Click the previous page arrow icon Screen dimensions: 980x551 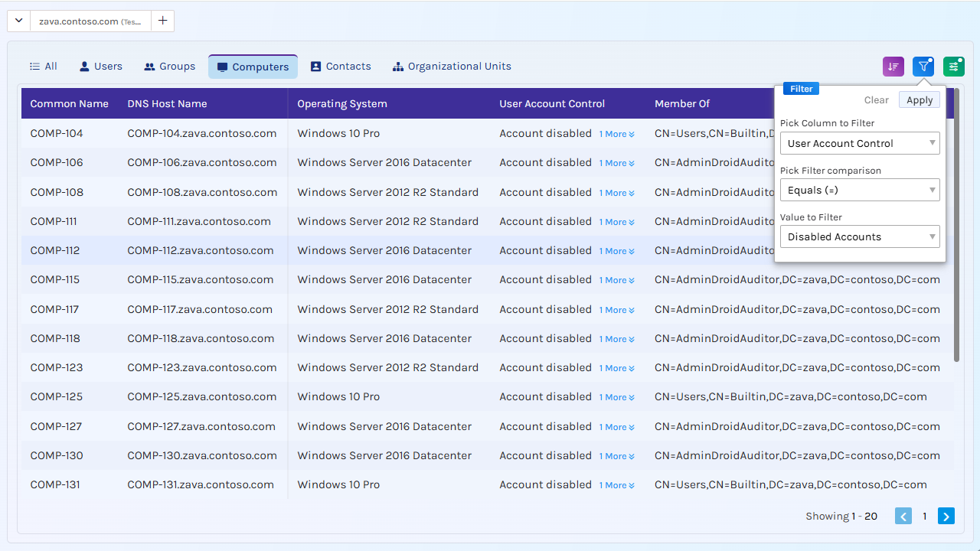(903, 516)
